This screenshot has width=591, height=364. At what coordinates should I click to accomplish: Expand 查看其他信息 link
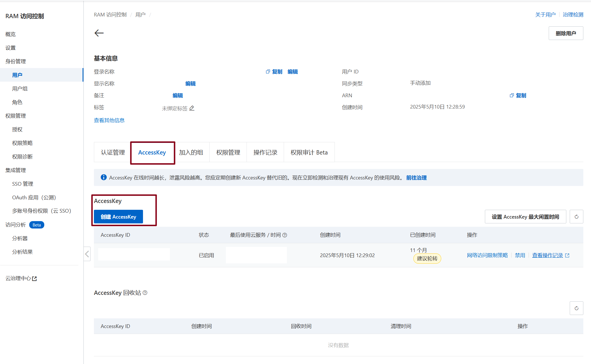click(x=109, y=120)
